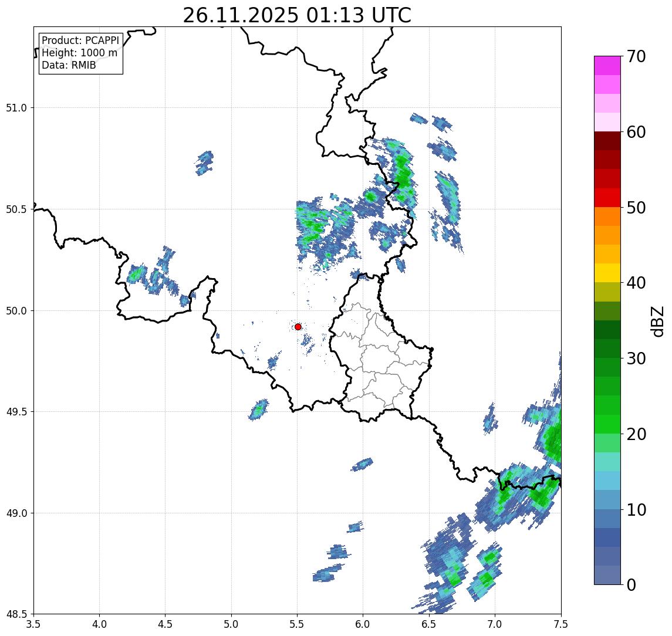Image resolution: width=672 pixels, height=636 pixels.
Task: Click the latitude tick label 50.5
Action: pos(16,209)
